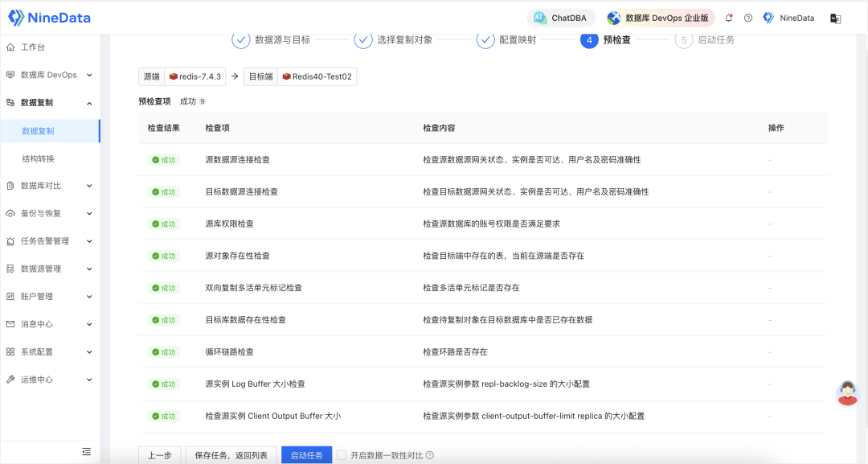Expand the 数据库 DevOps menu section
The height and width of the screenshot is (464, 868).
click(48, 74)
